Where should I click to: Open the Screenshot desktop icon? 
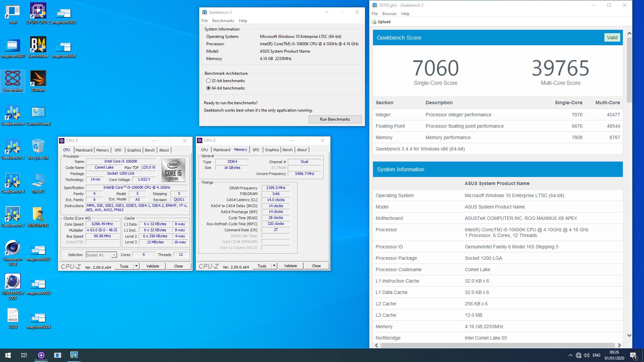pyautogui.click(x=13, y=81)
